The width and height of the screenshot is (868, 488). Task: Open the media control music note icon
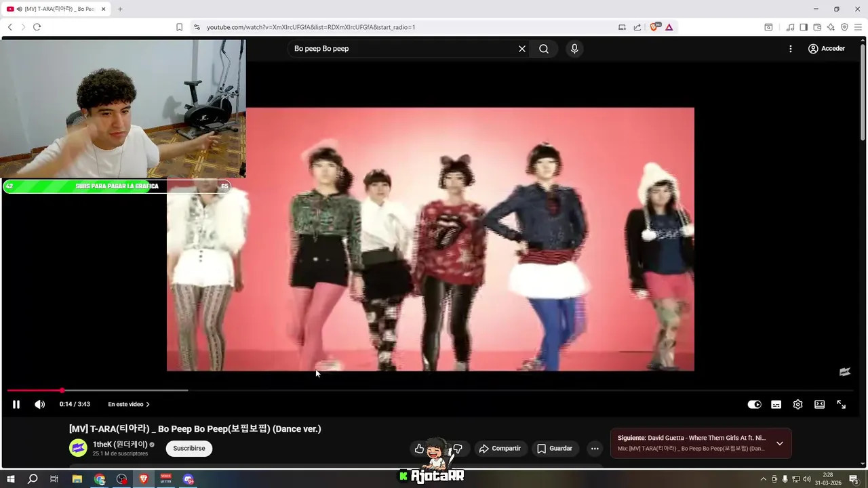click(790, 27)
